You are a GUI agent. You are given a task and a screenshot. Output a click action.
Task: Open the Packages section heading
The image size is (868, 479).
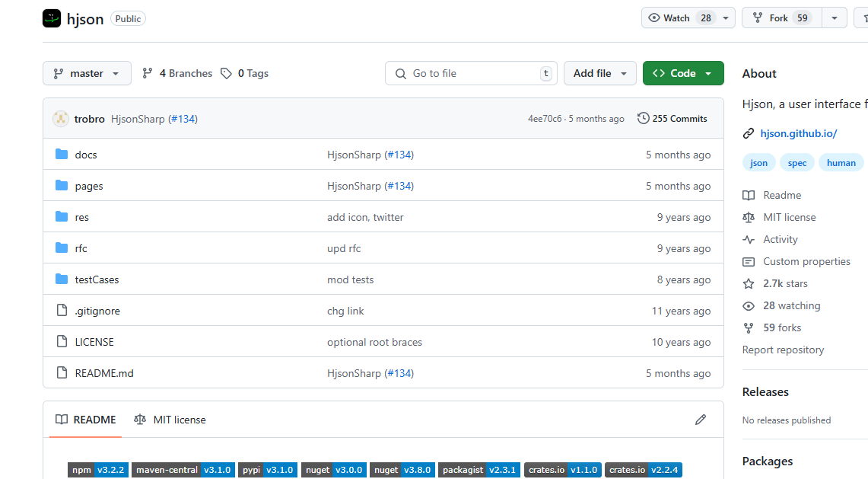coord(768,461)
